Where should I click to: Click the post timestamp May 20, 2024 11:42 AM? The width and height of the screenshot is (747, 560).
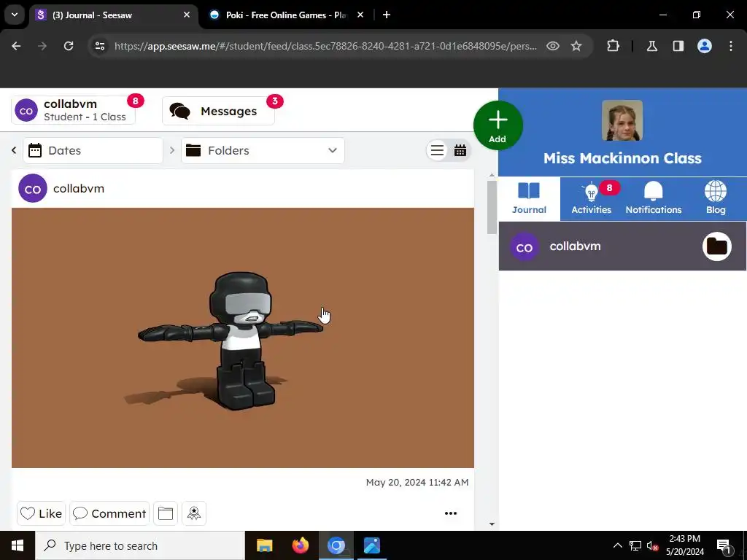pyautogui.click(x=417, y=483)
